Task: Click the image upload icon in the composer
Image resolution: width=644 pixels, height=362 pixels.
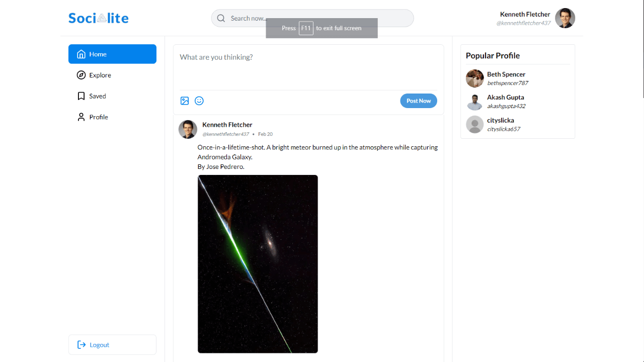Action: 185,101
